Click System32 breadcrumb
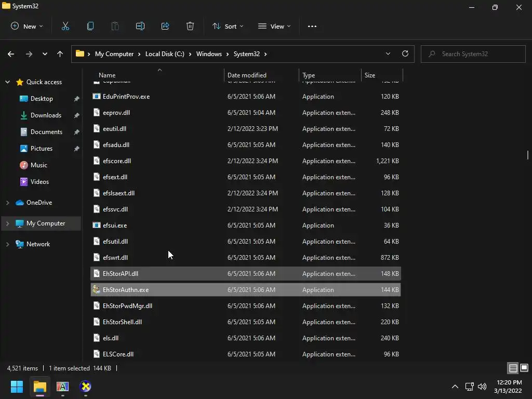Image resolution: width=532 pixels, height=399 pixels. 247,54
